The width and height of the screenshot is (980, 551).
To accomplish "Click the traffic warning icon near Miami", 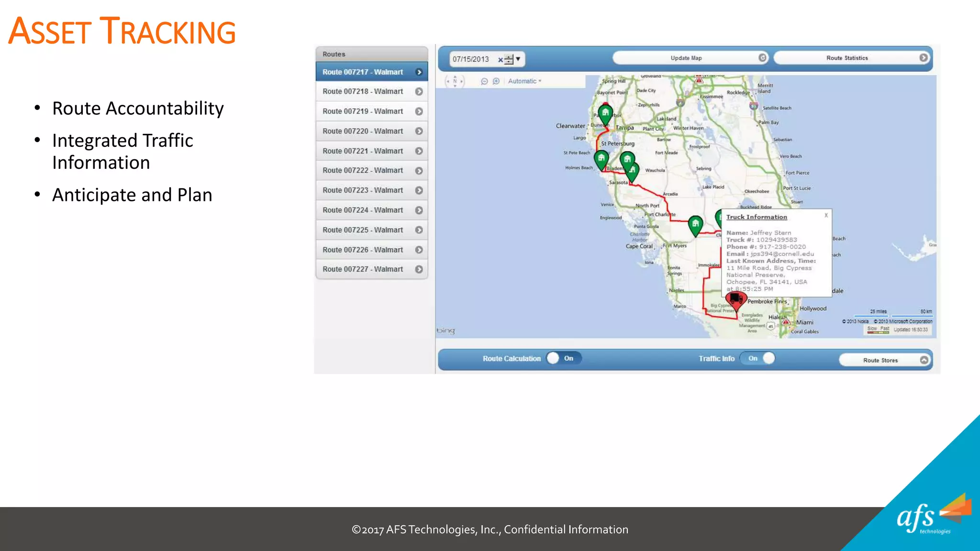I will 786,322.
